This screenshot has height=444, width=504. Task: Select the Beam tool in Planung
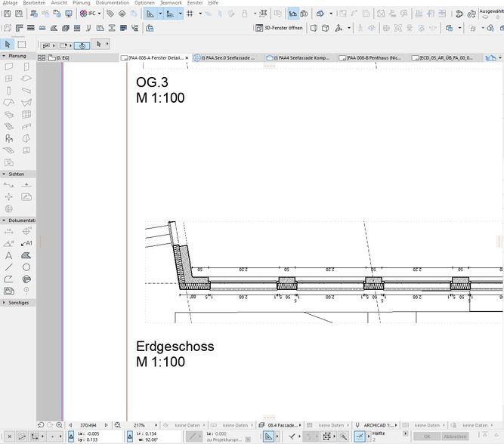point(26,91)
